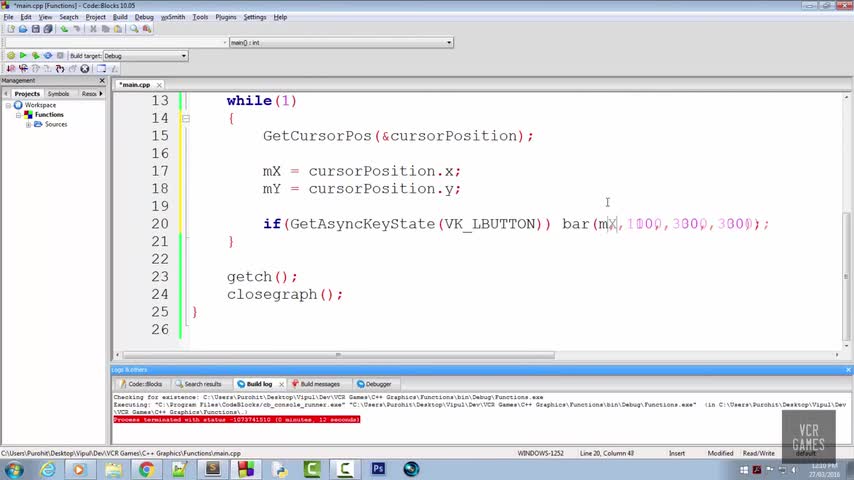Open the Settings menu
Viewport: 854px width, 480px height.
point(254,17)
